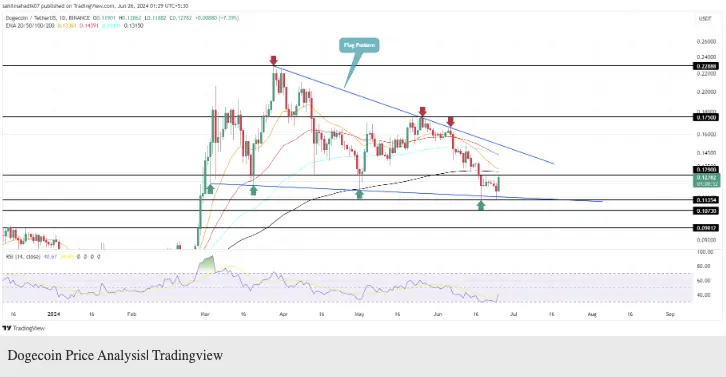Click the 60.00 value on RSI scale
Screen dimensions: 726x378
point(705,280)
